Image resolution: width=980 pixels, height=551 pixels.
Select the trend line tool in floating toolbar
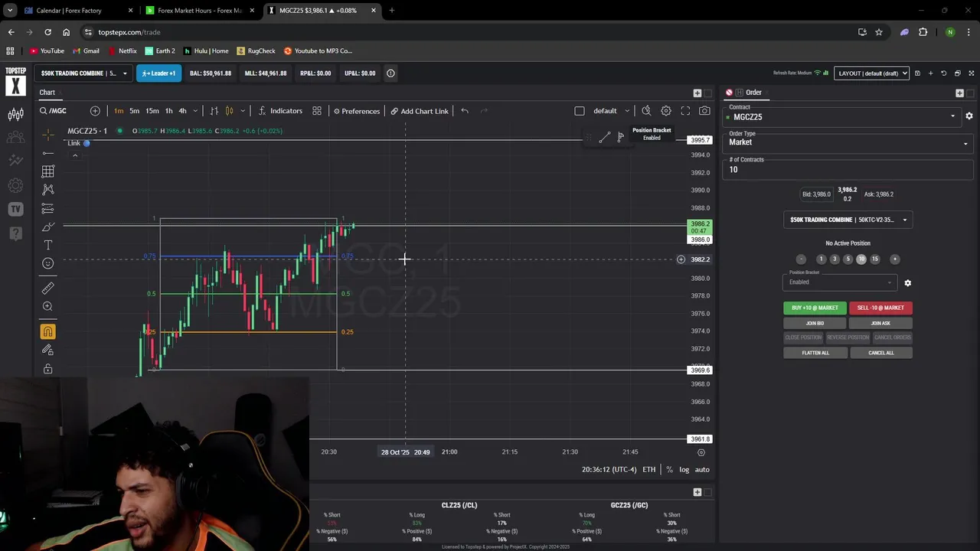coord(604,138)
